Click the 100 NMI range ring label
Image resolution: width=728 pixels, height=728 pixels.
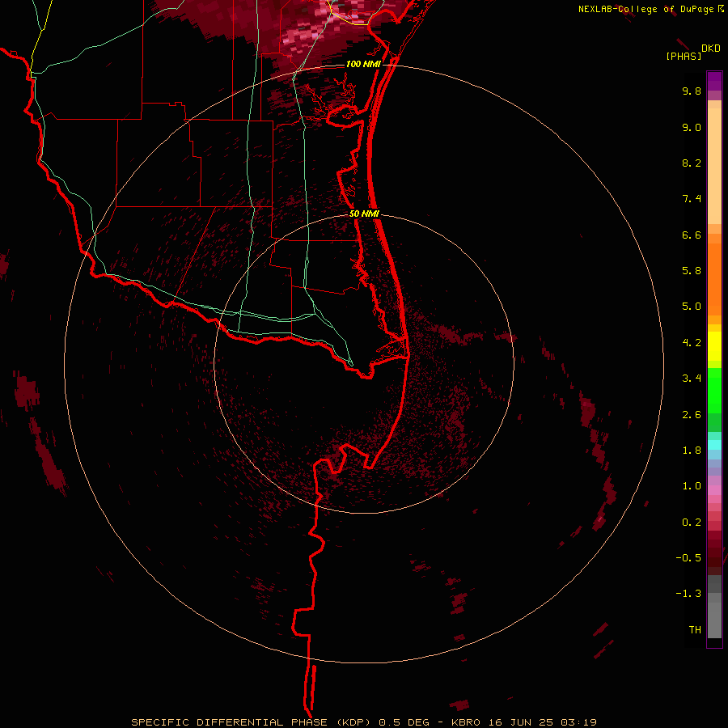[363, 64]
